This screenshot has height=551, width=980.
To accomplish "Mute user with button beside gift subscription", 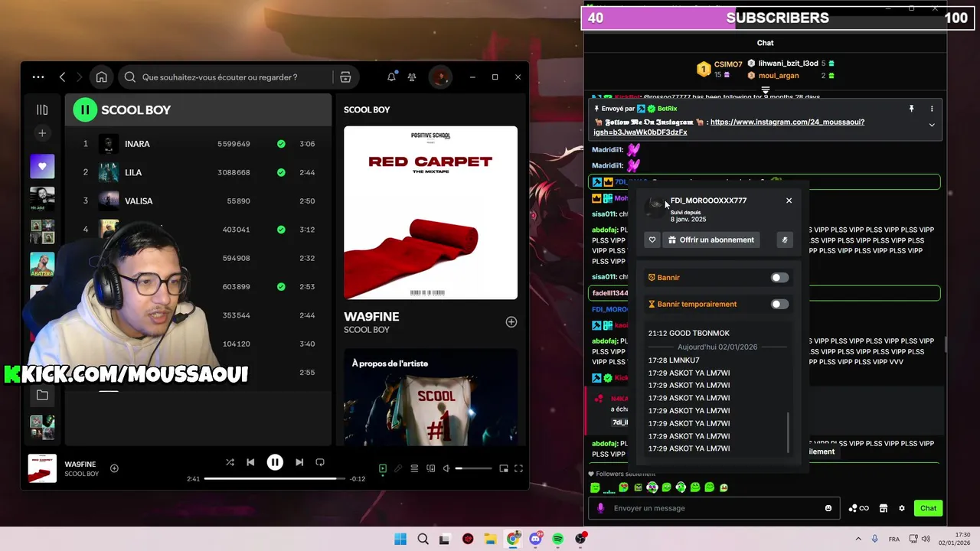I will pos(784,240).
